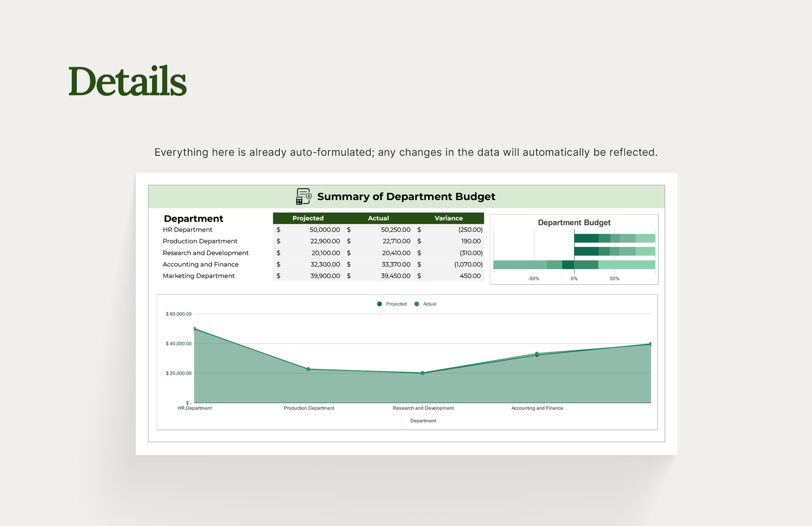812x526 pixels.
Task: Click the budget calculator icon beside the summary title
Action: pyautogui.click(x=304, y=196)
